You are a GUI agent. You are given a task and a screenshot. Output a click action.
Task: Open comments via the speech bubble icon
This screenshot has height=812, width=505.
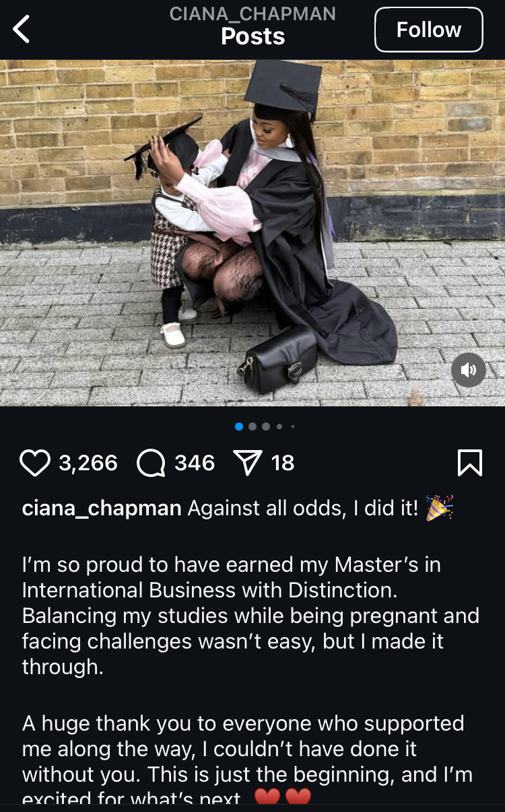[x=151, y=463]
